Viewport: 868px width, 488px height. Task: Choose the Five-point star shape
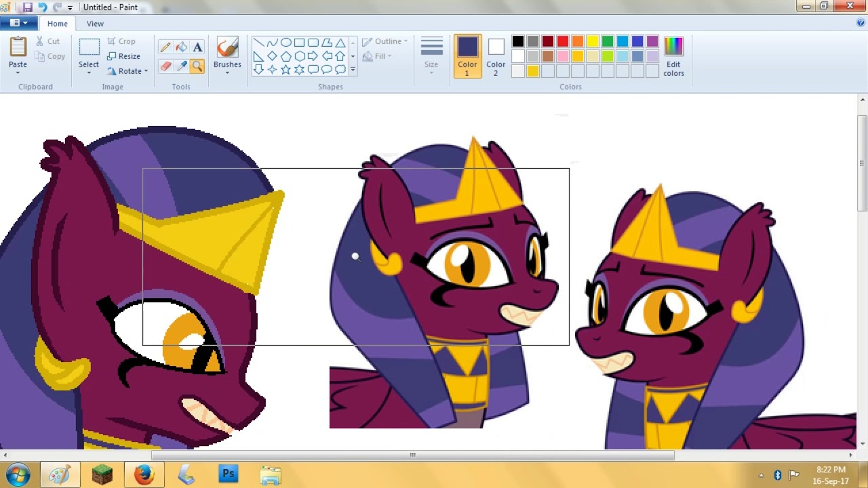point(285,69)
